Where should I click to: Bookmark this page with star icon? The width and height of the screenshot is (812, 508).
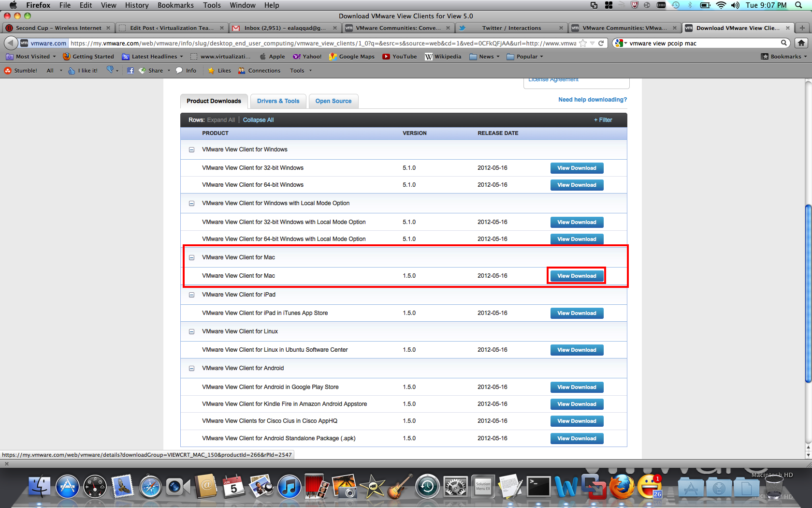(x=583, y=43)
